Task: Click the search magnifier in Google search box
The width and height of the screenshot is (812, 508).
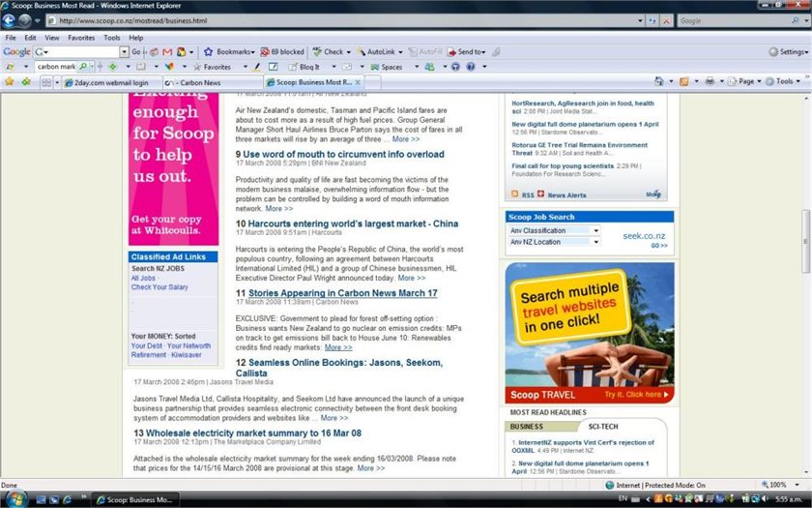Action: 796,20
